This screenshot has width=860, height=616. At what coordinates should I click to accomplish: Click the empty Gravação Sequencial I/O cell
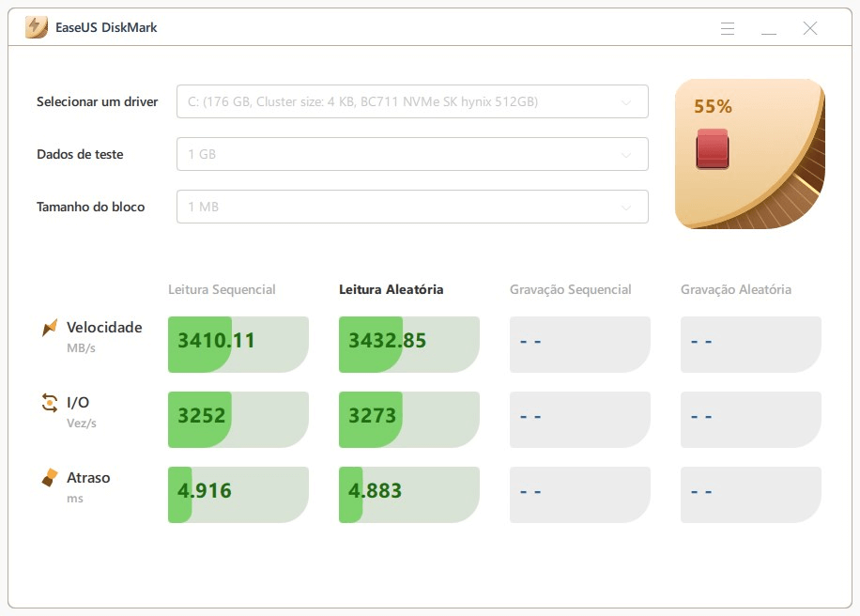tap(580, 420)
